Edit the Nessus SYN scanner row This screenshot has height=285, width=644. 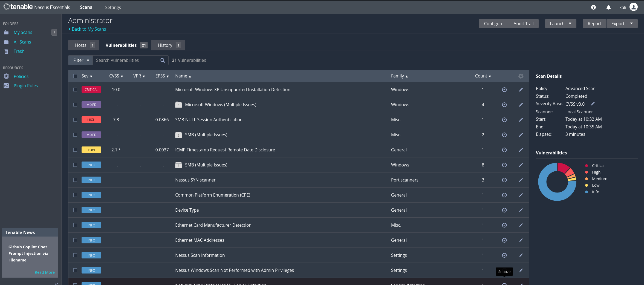click(x=521, y=180)
